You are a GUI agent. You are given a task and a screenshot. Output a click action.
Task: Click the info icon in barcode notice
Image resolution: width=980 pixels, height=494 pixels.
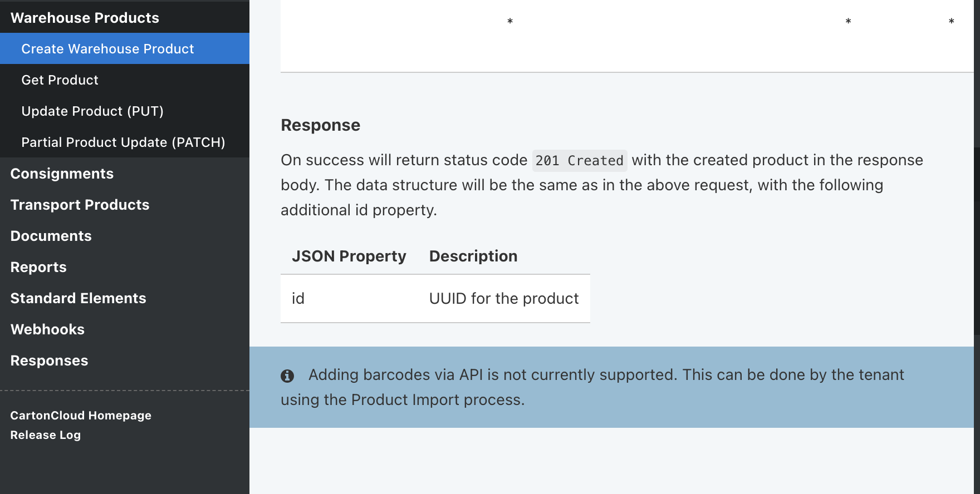pyautogui.click(x=287, y=376)
